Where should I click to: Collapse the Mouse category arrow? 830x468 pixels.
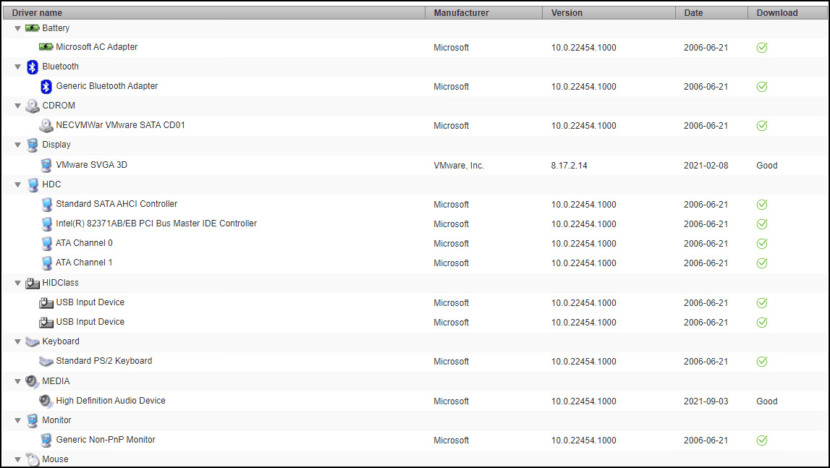[17, 460]
